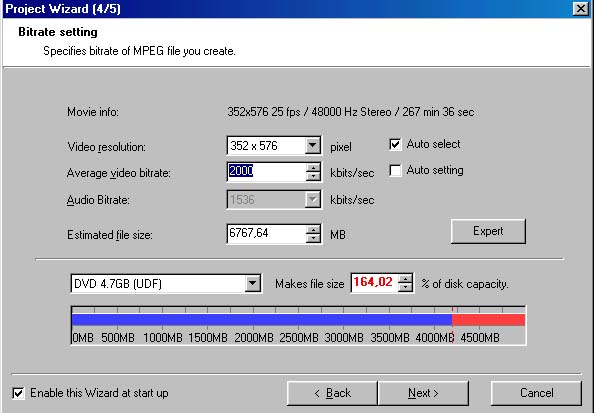Image resolution: width=594 pixels, height=413 pixels.
Task: Uncheck the Auto select checkbox
Action: [395, 144]
